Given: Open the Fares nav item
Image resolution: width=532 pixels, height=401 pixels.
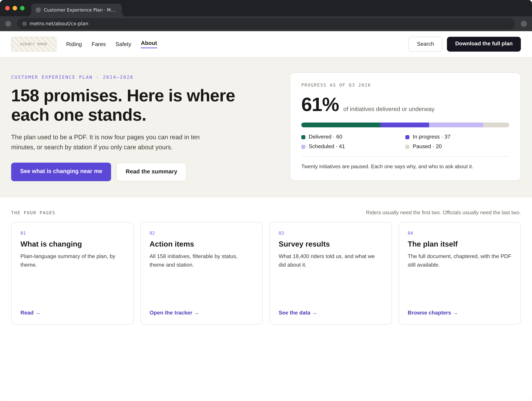Looking at the screenshot, I should tap(99, 44).
